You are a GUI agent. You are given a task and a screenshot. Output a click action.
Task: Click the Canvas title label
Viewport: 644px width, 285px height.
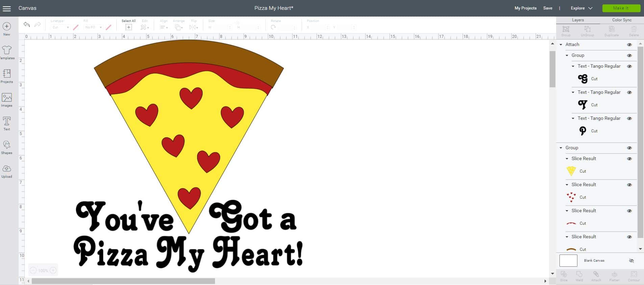click(x=27, y=8)
